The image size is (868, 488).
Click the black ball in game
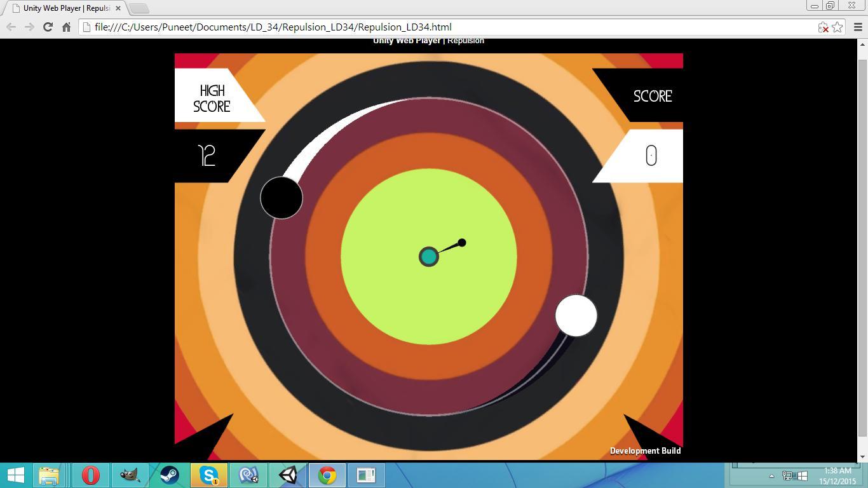(281, 198)
